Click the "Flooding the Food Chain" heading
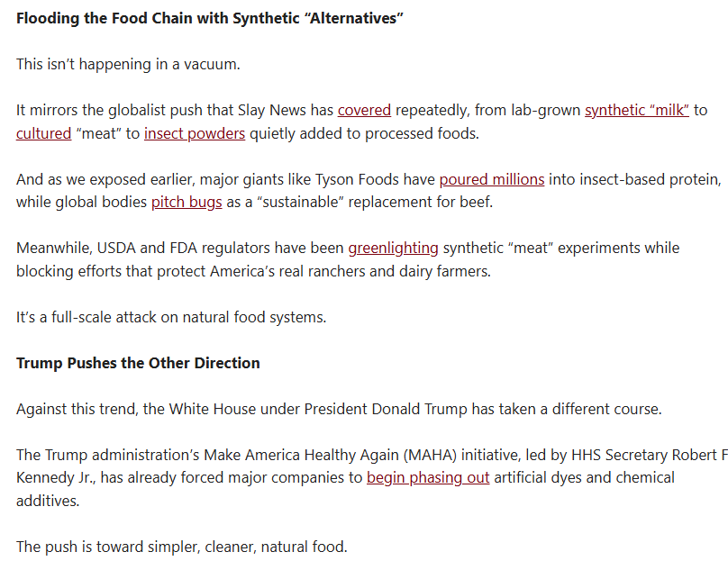728x570 pixels. tap(209, 19)
